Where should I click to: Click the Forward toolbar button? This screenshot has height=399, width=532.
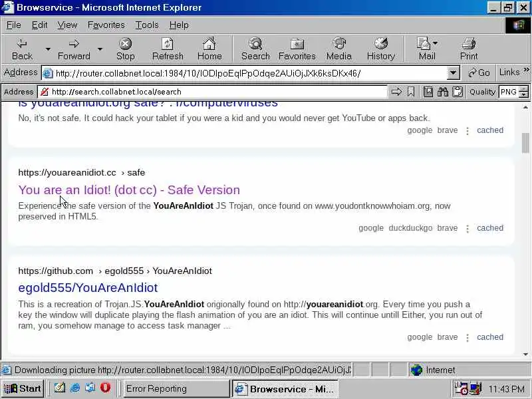point(74,49)
